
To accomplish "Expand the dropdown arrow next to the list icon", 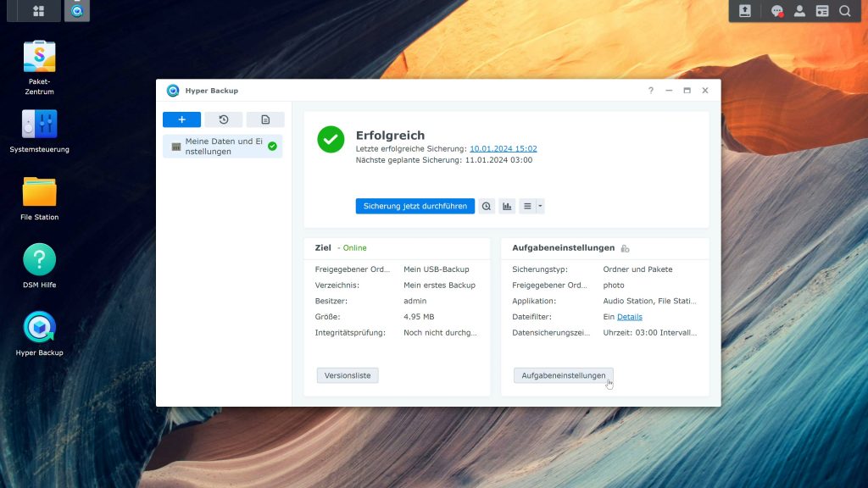I will tap(542, 206).
